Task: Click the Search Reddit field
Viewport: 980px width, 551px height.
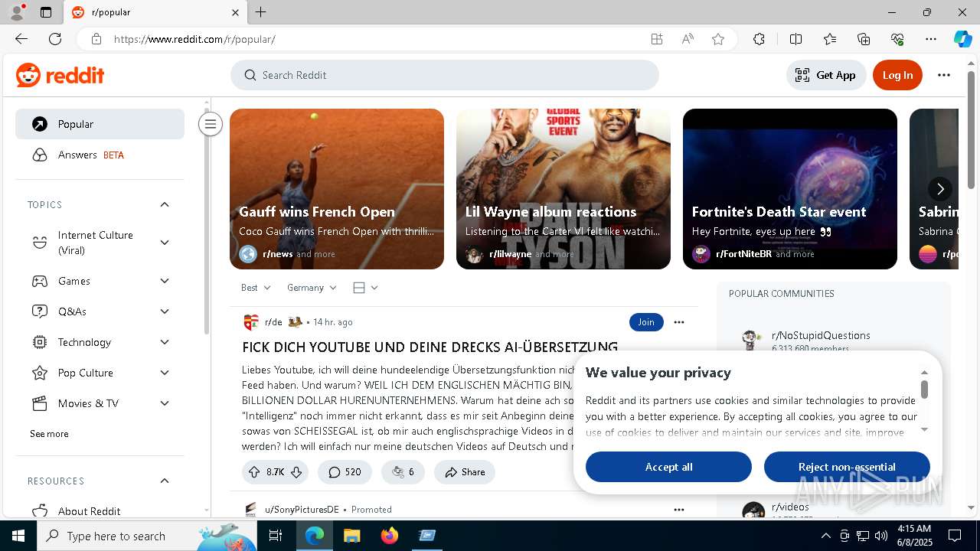Action: coord(445,75)
